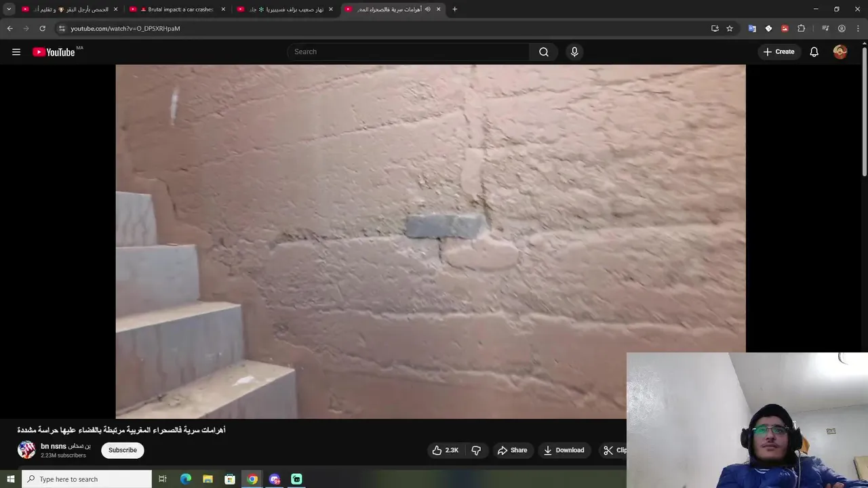Image resolution: width=868 pixels, height=488 pixels.
Task: Click the Subscribe button
Action: pyautogui.click(x=123, y=450)
